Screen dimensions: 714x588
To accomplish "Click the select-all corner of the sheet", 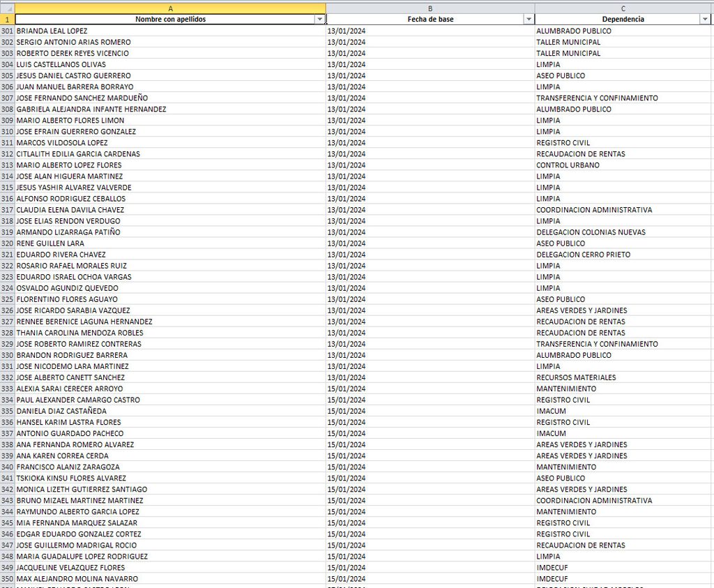I will [x=7, y=8].
